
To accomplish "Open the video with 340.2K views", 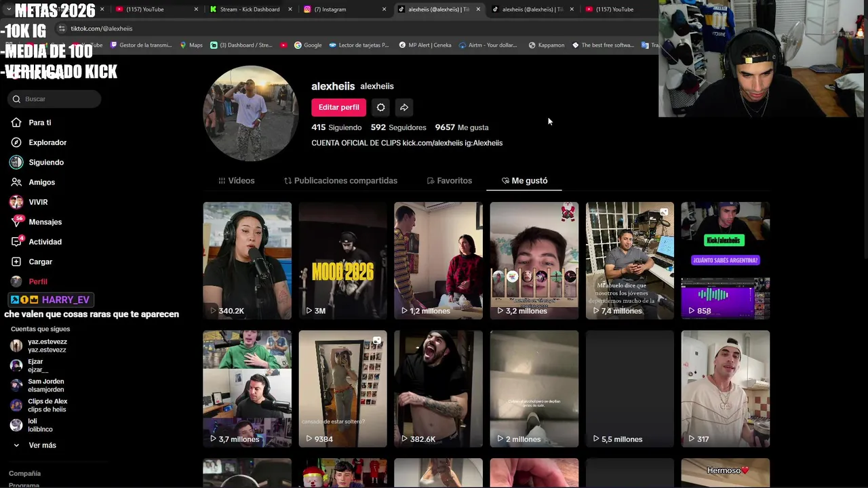I will pyautogui.click(x=247, y=260).
